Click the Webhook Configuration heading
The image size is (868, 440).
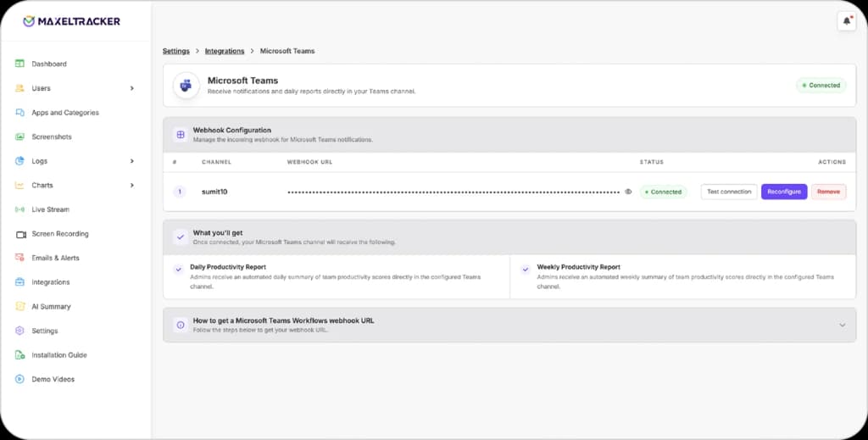pyautogui.click(x=232, y=130)
